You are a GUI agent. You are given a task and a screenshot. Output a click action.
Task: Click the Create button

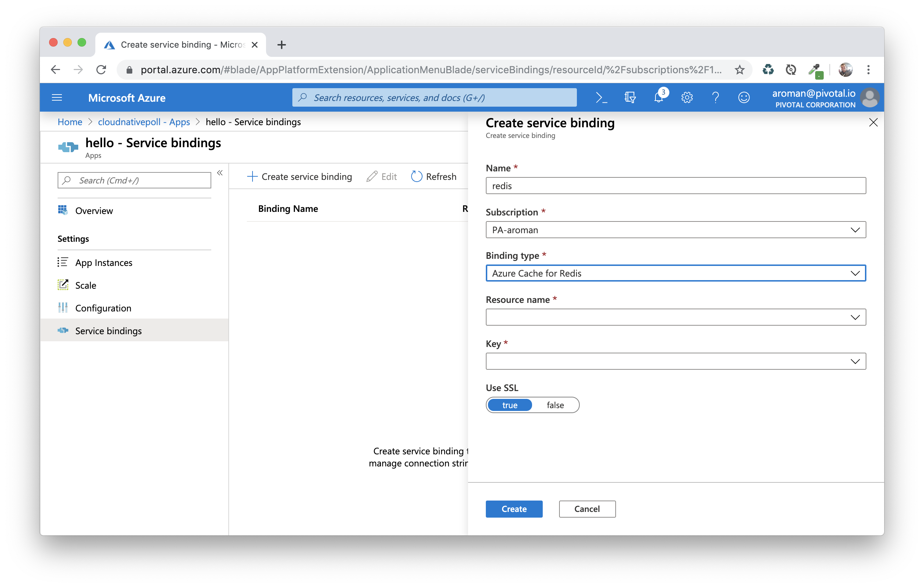[x=514, y=509]
